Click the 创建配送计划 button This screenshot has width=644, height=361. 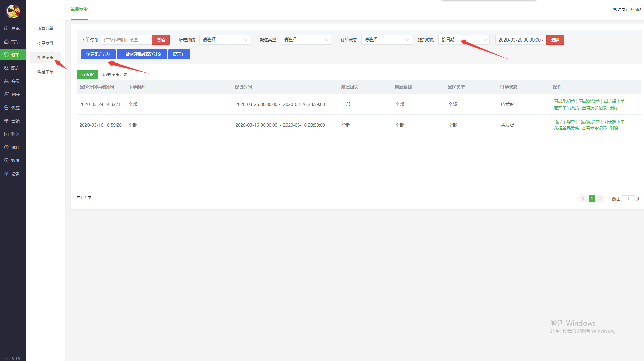tap(98, 54)
